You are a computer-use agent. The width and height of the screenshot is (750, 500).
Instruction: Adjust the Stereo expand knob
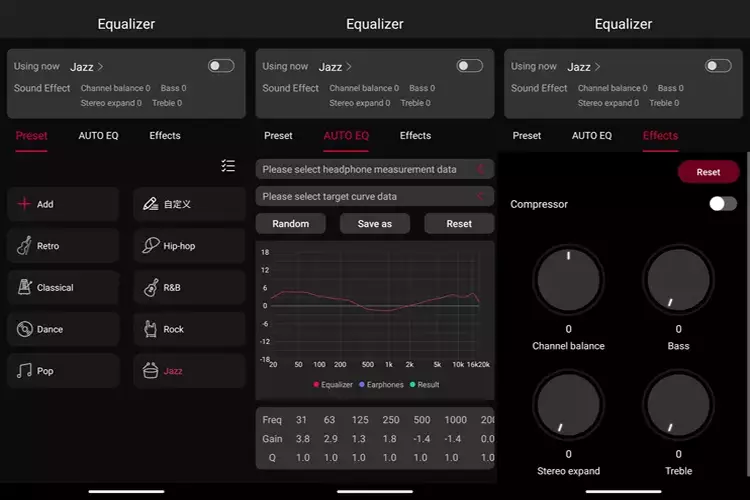click(568, 404)
